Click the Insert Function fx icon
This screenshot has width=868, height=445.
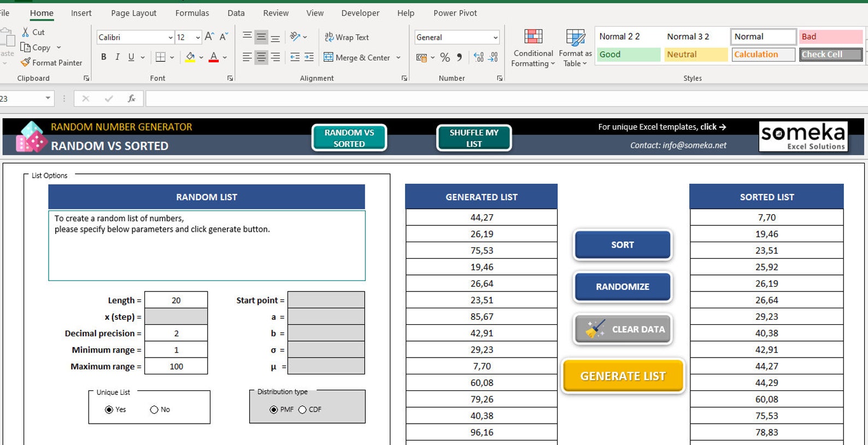[x=131, y=98]
